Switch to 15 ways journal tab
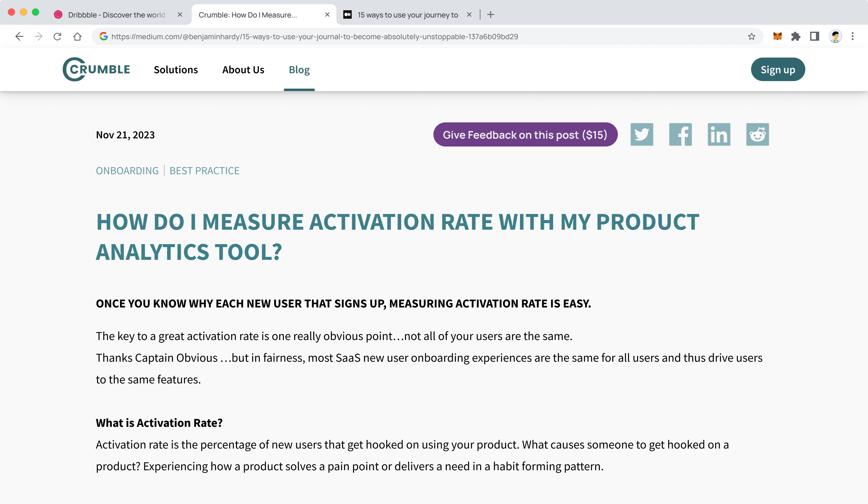This screenshot has width=868, height=504. (x=407, y=15)
